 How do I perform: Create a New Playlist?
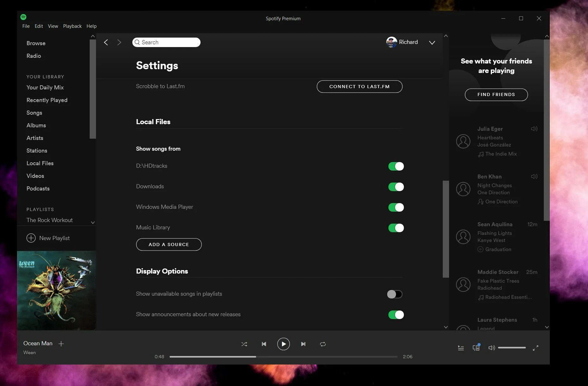click(48, 238)
